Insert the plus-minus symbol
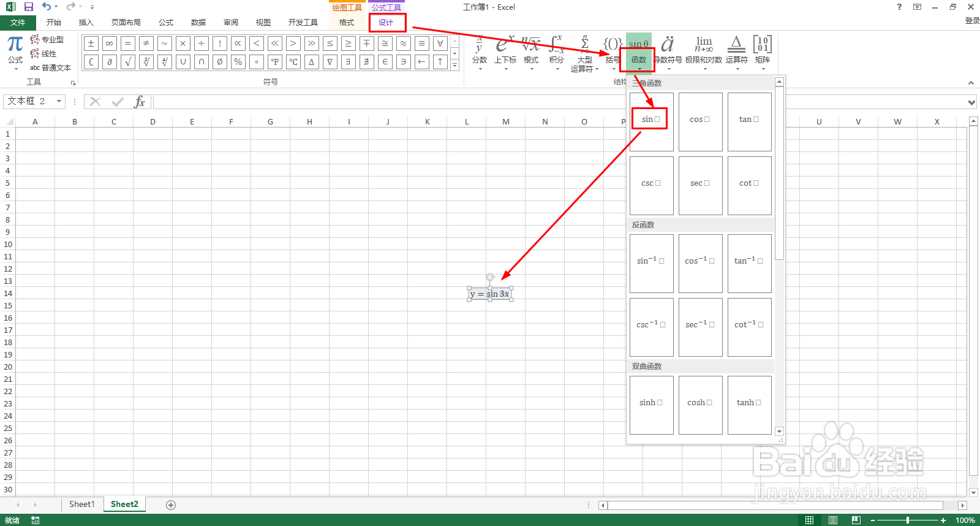The image size is (980, 526). coord(91,44)
